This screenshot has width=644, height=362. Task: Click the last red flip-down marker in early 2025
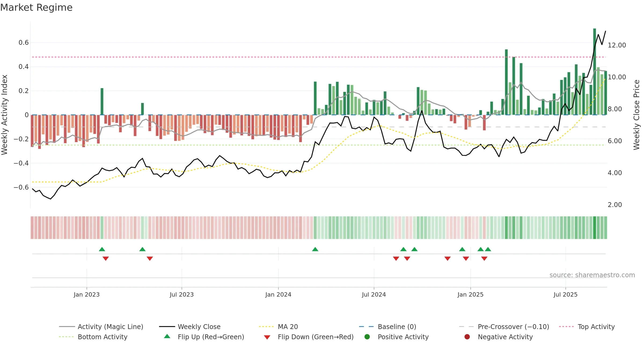coord(484,258)
